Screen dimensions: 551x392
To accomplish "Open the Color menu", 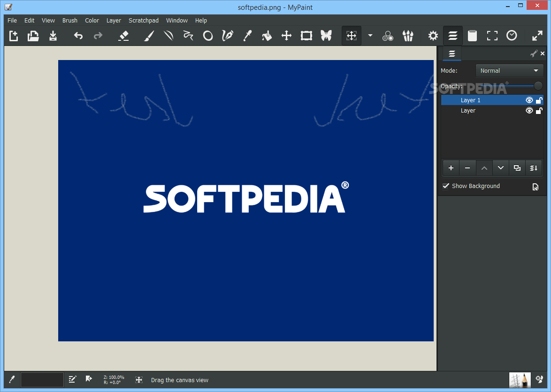I will pos(92,20).
